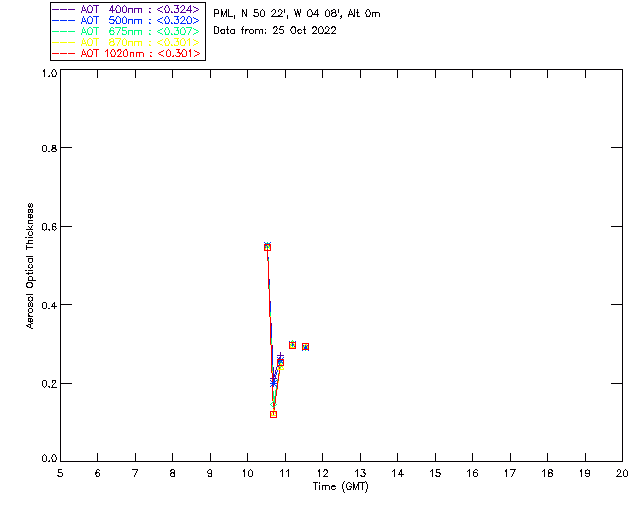
Task: Click the 'Aerosol Optical Thickness' y-axis title
Action: (30, 266)
